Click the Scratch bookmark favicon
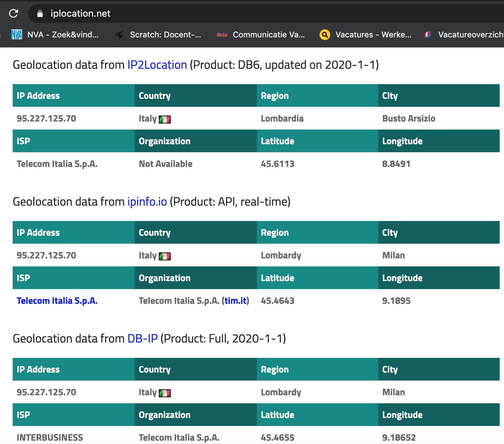504x444 pixels. pyautogui.click(x=119, y=34)
